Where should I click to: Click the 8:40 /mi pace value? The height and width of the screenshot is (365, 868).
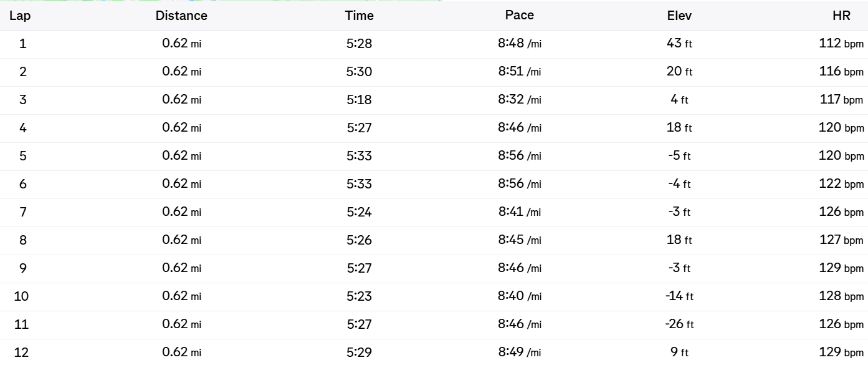pyautogui.click(x=520, y=296)
